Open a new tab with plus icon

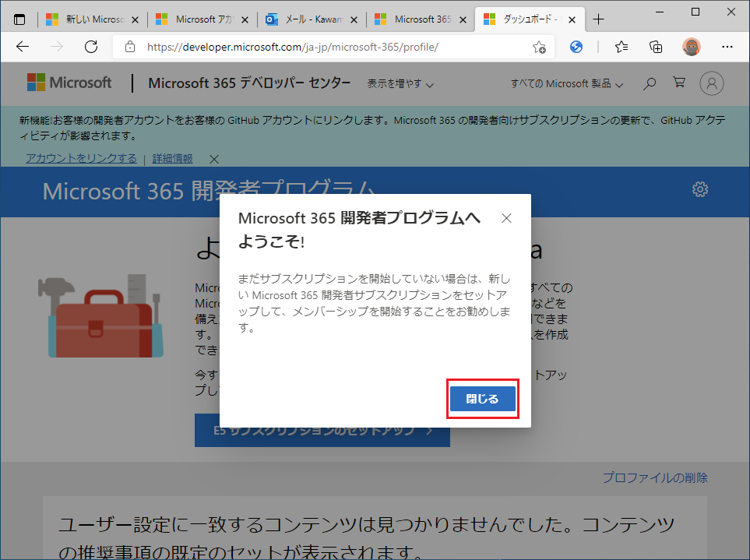598,19
